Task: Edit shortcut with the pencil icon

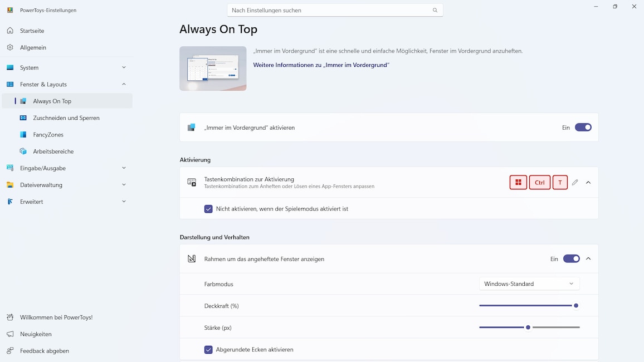Action: click(575, 183)
